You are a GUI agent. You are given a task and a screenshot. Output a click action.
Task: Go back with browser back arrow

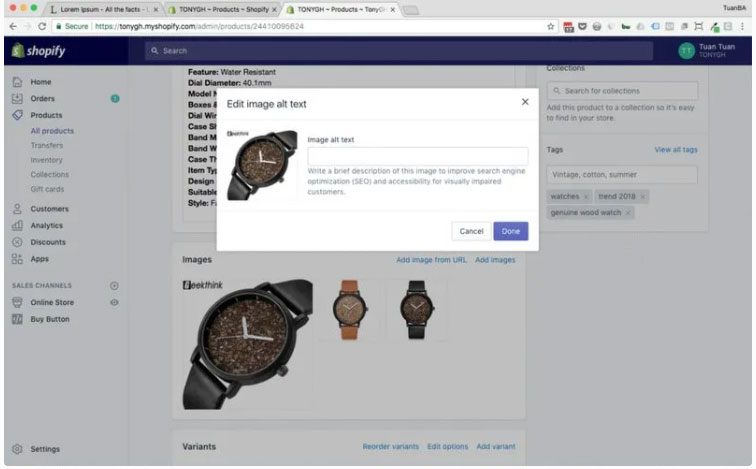(14, 27)
